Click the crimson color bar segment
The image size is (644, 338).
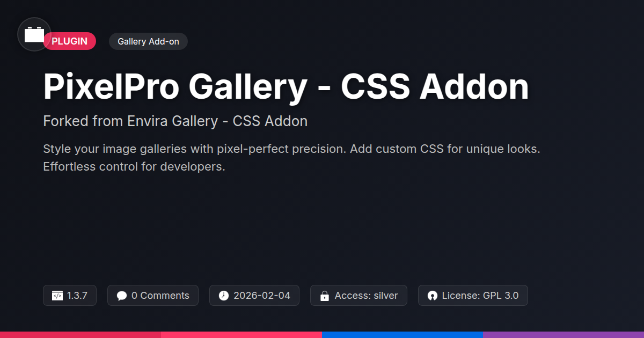(x=80, y=334)
